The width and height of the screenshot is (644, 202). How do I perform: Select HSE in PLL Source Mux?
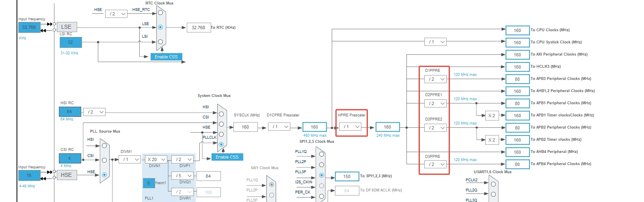point(104,175)
